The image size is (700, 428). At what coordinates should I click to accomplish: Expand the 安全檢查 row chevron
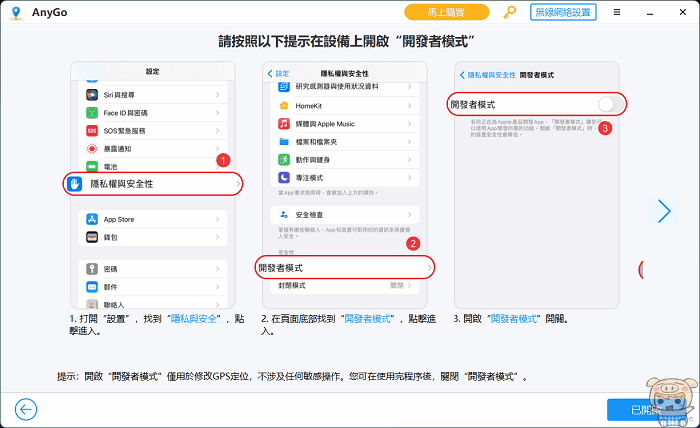(x=409, y=215)
